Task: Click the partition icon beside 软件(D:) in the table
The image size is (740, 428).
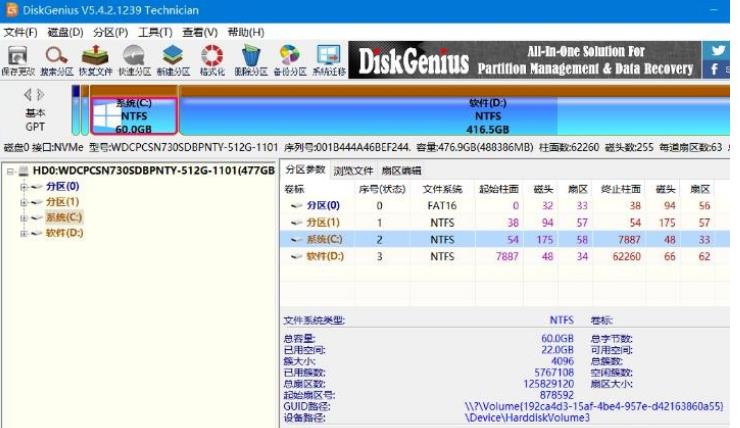Action: tap(296, 257)
